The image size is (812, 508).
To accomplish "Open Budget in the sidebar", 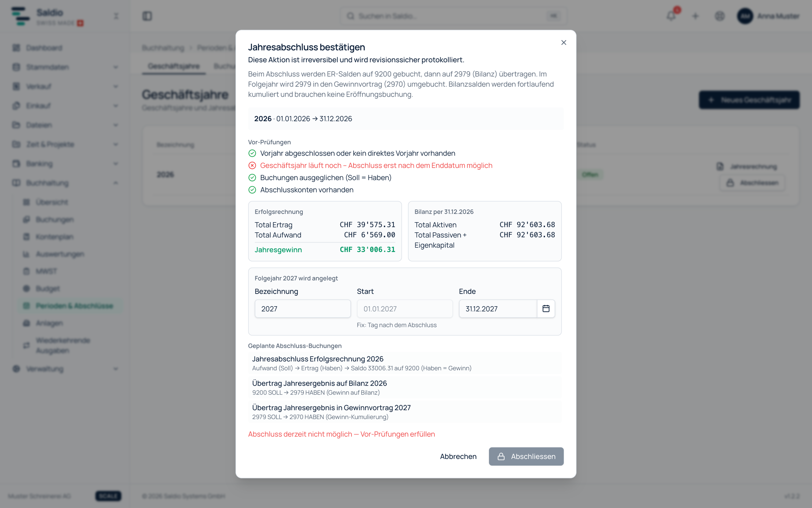I will click(x=70, y=289).
